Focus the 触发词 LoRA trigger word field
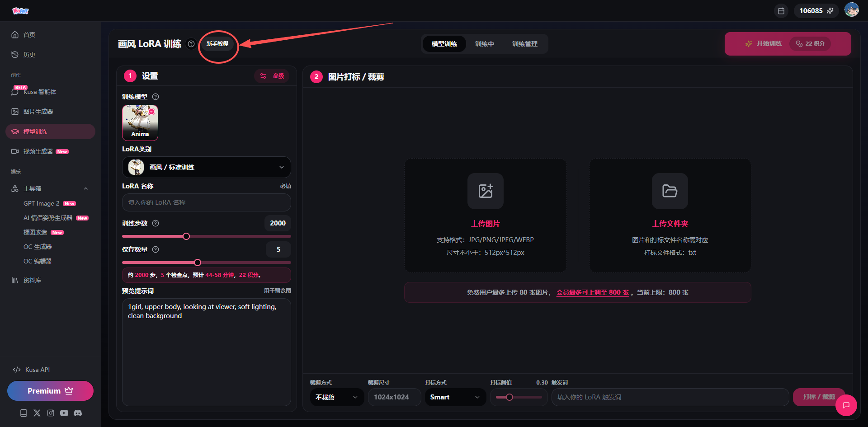 pos(670,397)
